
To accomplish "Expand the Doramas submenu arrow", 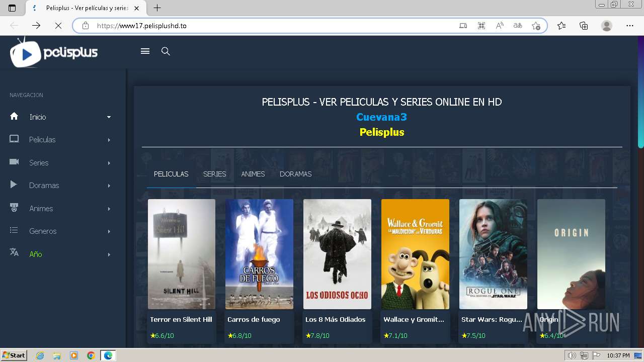I will pos(109,186).
